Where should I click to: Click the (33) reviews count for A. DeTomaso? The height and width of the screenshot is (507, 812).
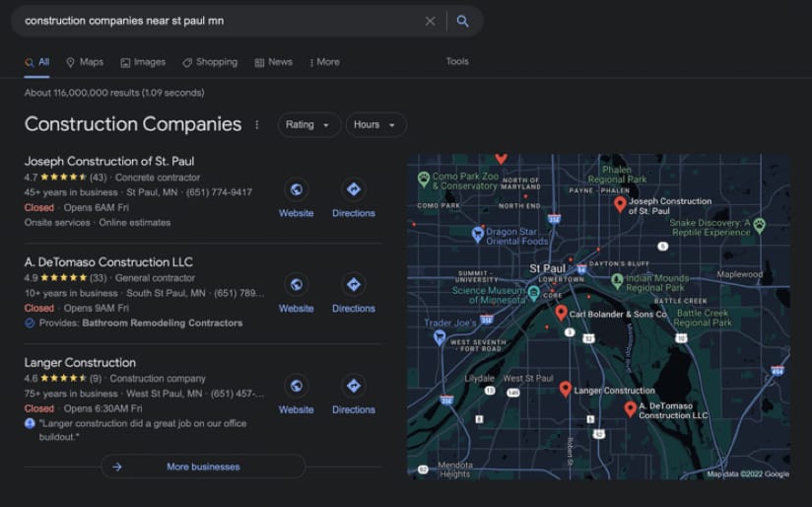click(98, 278)
